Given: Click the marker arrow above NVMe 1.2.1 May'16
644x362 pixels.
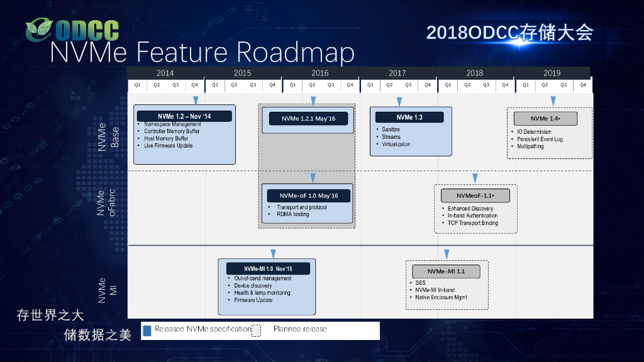Looking at the screenshot, I should (x=312, y=99).
